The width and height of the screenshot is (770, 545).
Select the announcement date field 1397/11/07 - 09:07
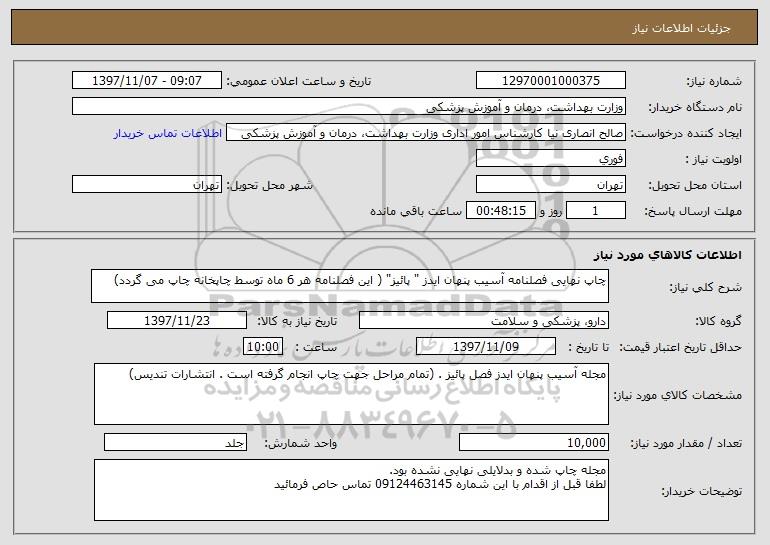click(147, 81)
